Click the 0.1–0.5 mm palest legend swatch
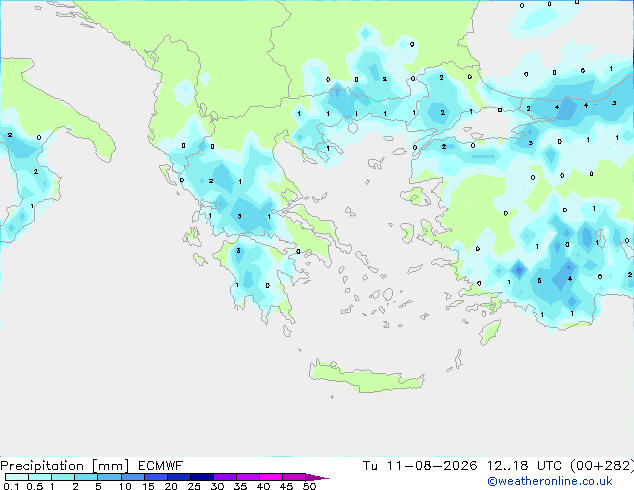This screenshot has height=490, width=634. coord(17,477)
